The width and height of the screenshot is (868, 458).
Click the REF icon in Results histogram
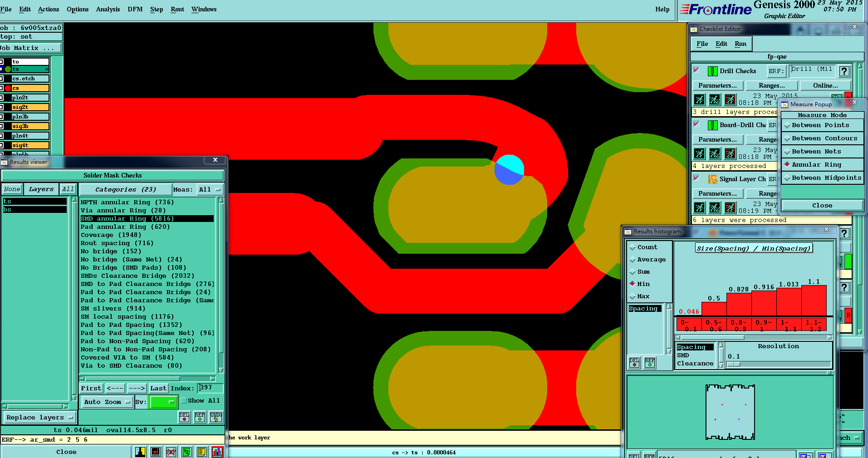coord(650,363)
